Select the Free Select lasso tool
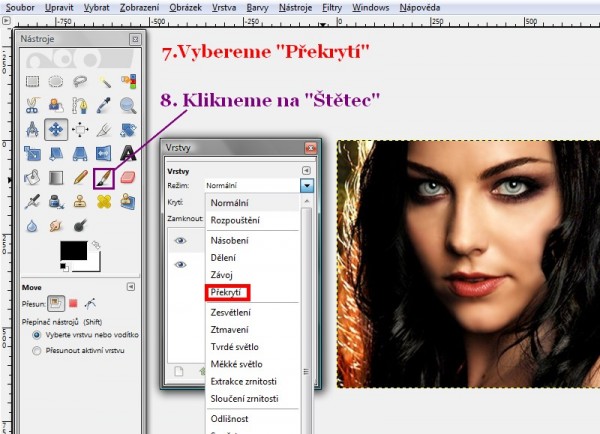 point(80,82)
